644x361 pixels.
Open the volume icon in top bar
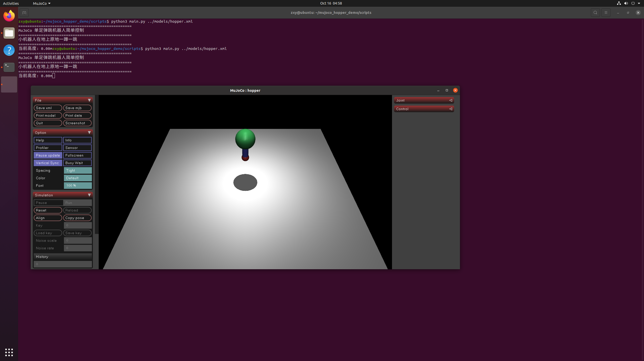coord(626,3)
